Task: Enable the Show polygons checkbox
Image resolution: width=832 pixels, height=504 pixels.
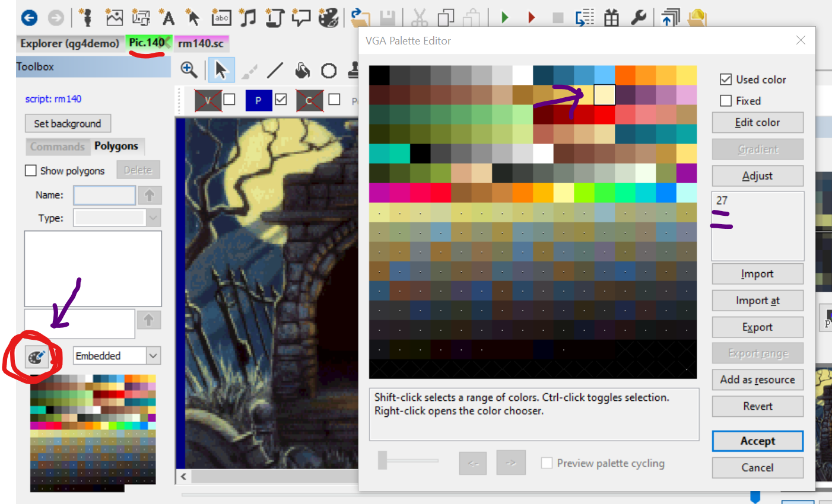Action: pos(31,171)
